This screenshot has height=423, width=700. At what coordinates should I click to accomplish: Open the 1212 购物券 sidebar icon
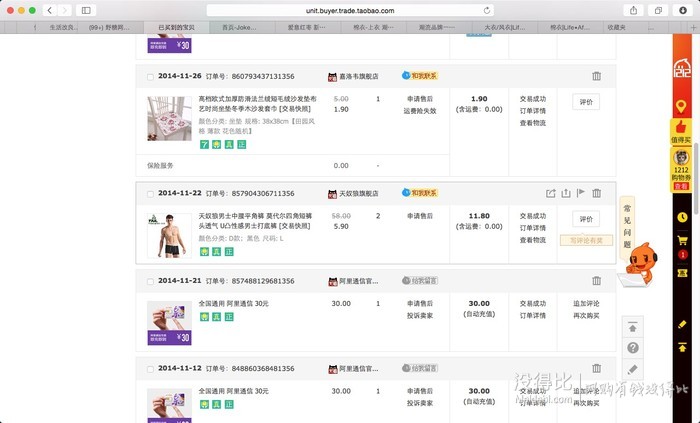[x=681, y=170]
